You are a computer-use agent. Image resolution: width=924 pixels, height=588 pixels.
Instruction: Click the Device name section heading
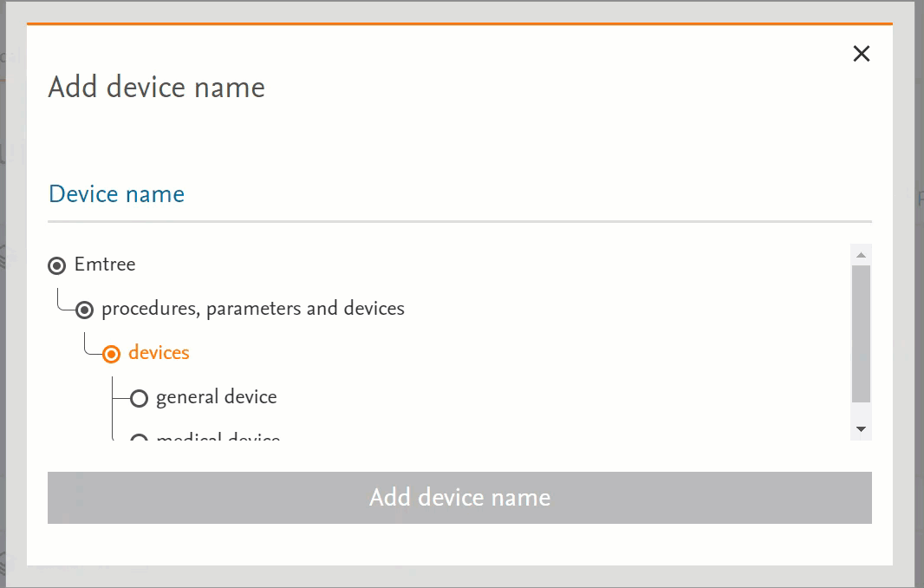point(116,193)
